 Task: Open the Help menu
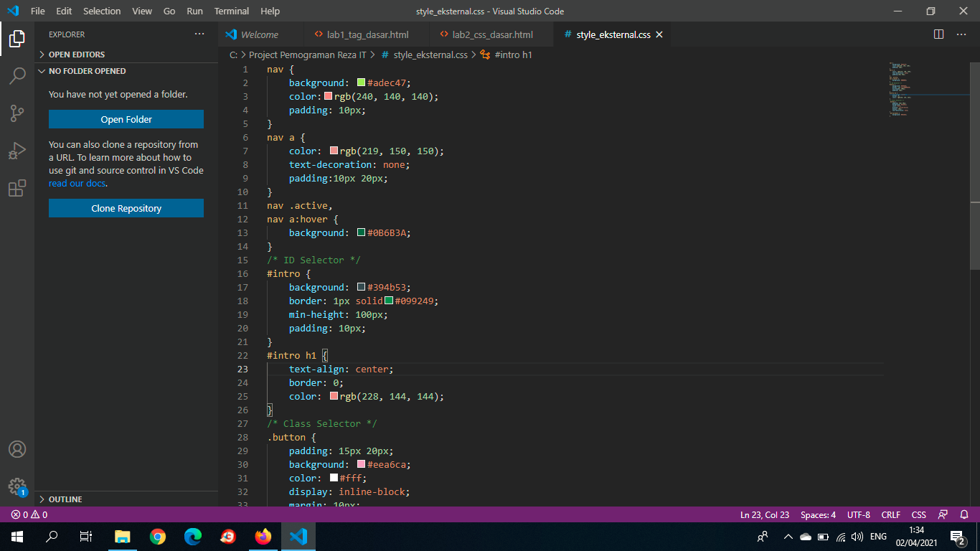pos(270,11)
